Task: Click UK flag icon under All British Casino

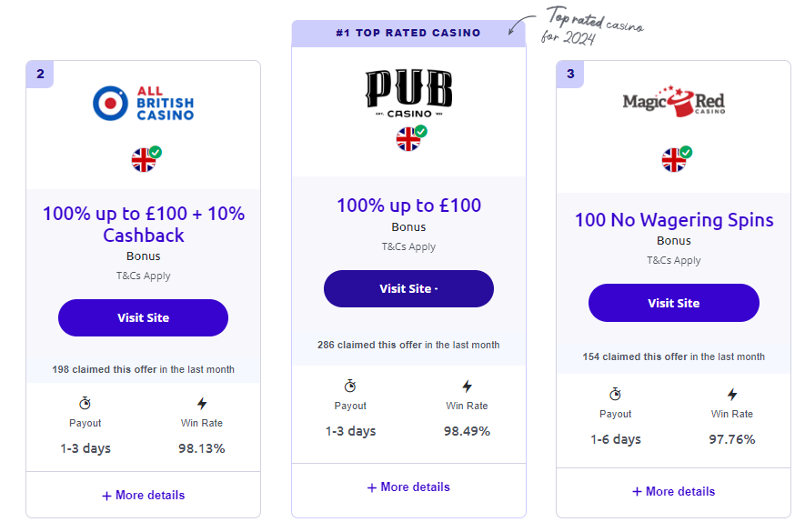Action: point(144,160)
